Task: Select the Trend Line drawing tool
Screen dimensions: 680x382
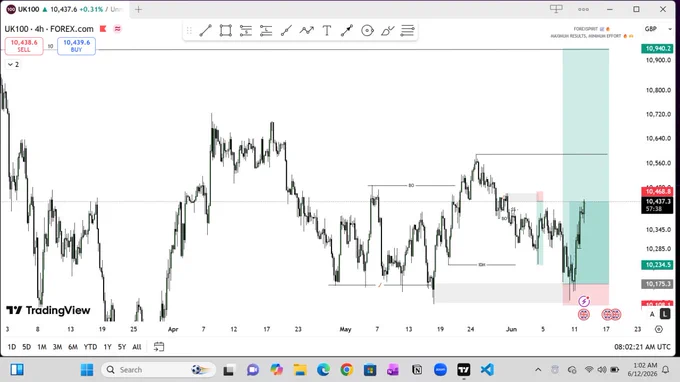Action: click(x=205, y=30)
